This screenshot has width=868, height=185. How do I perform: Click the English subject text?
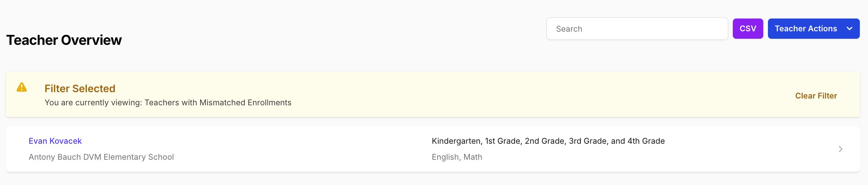(x=446, y=157)
